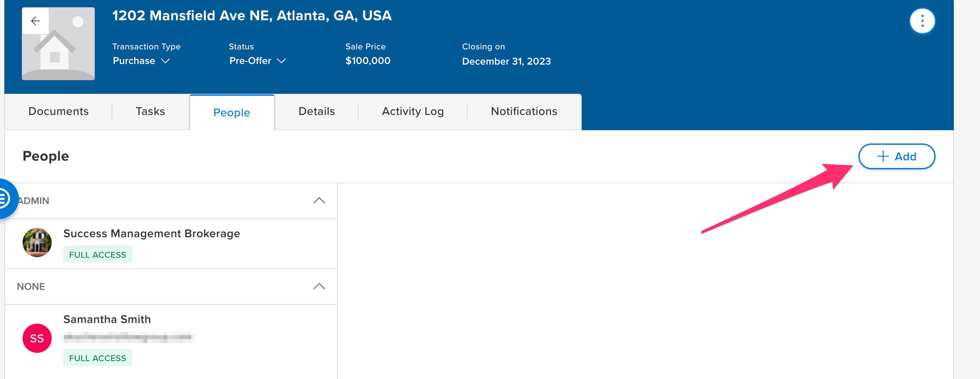The height and width of the screenshot is (379, 980).
Task: Collapse the ADMIN group
Action: [x=319, y=200]
